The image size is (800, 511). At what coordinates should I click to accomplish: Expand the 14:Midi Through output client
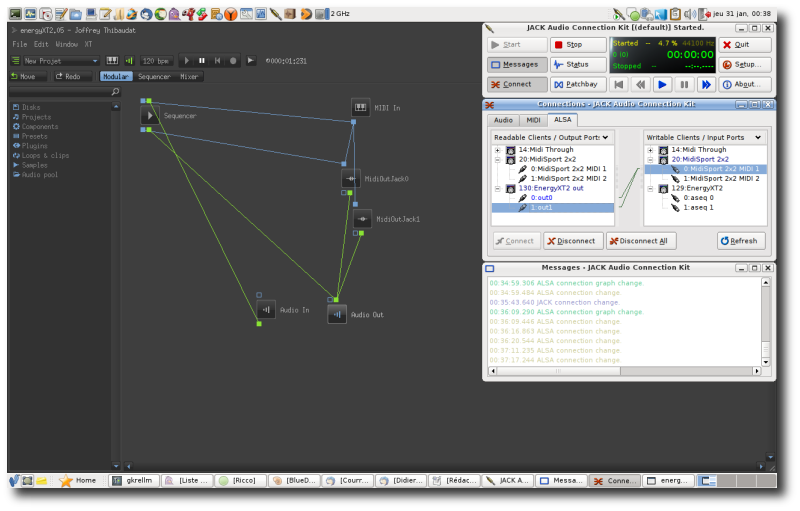click(497, 150)
